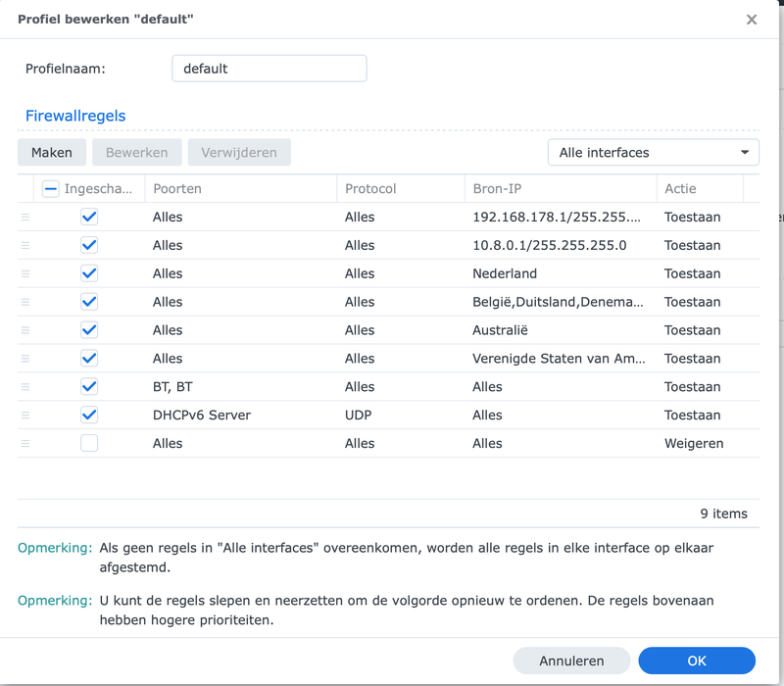784x686 pixels.
Task: Open the Alle interfaces dropdown
Action: pos(653,153)
